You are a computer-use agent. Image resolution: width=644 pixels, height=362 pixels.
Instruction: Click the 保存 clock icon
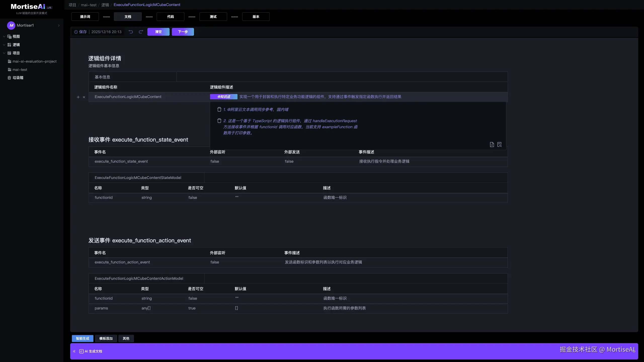76,32
